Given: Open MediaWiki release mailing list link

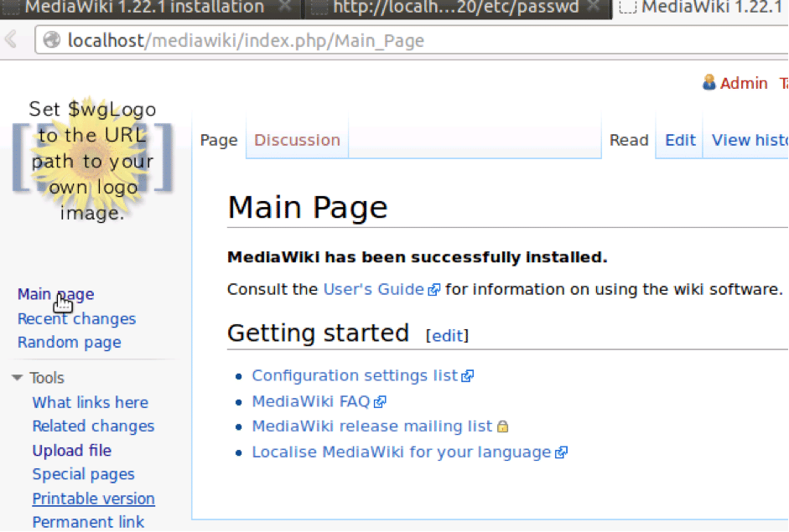Looking at the screenshot, I should (x=372, y=426).
